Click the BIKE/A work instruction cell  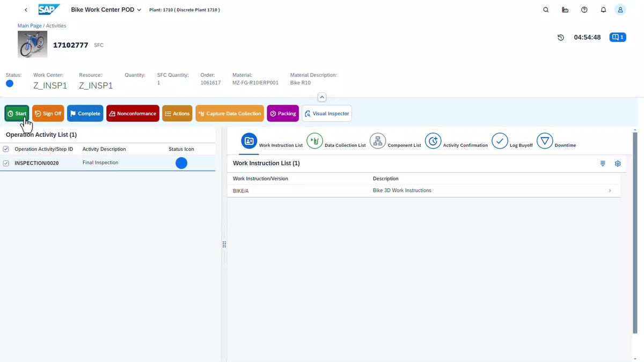241,191
